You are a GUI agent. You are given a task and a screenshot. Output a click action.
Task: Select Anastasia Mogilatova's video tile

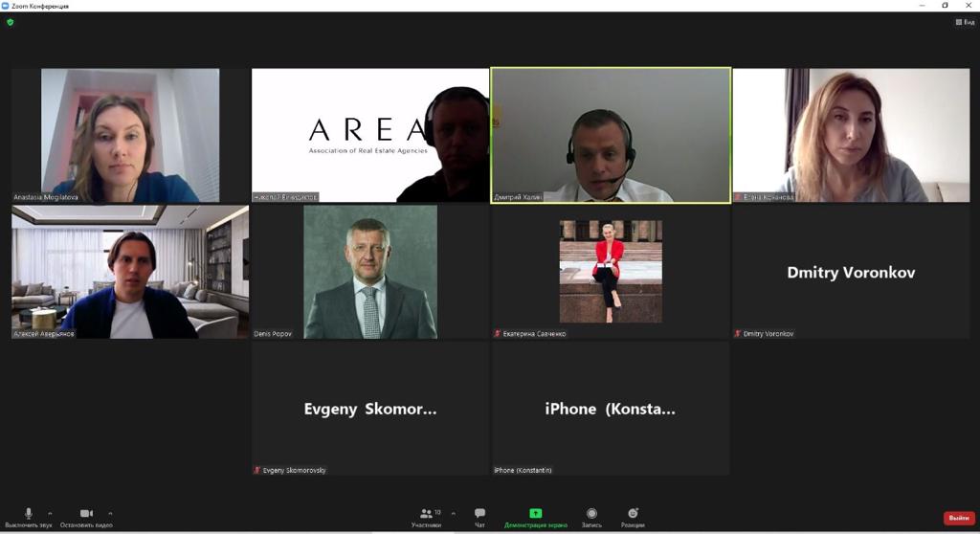(130, 134)
